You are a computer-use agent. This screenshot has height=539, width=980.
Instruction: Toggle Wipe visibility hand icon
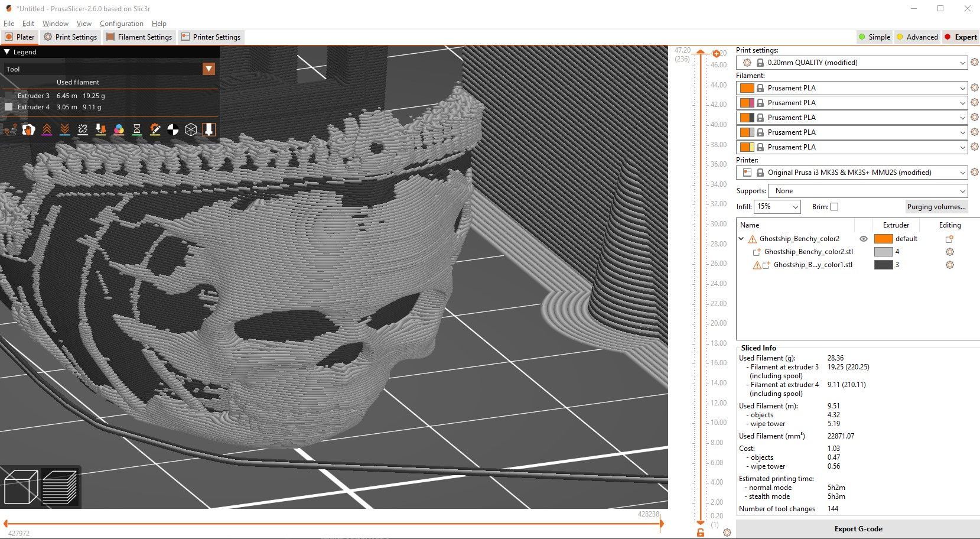(x=28, y=129)
